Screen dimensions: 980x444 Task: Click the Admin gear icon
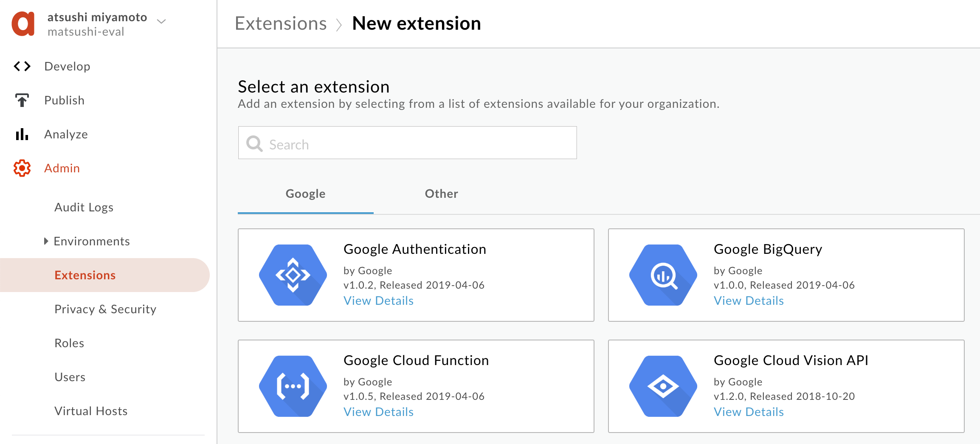point(22,168)
